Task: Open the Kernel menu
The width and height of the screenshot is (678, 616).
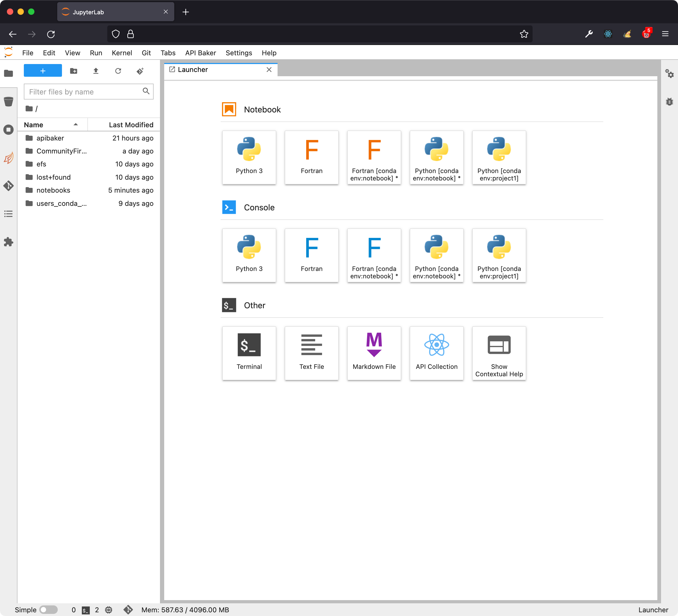Action: pyautogui.click(x=122, y=53)
